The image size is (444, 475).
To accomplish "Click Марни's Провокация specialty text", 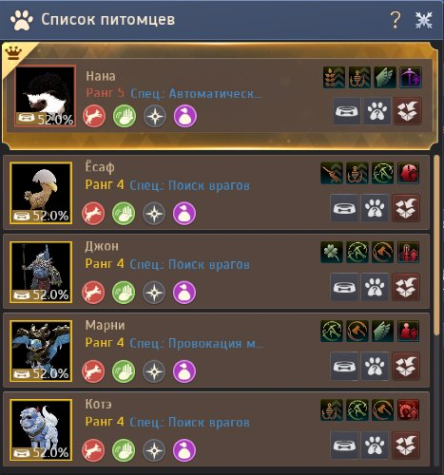I will tap(196, 343).
